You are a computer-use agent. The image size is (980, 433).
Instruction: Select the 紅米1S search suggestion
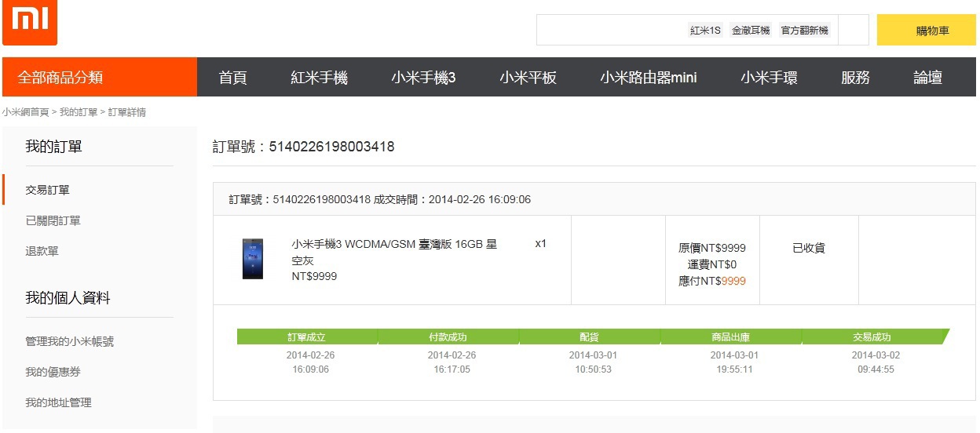[x=705, y=31]
